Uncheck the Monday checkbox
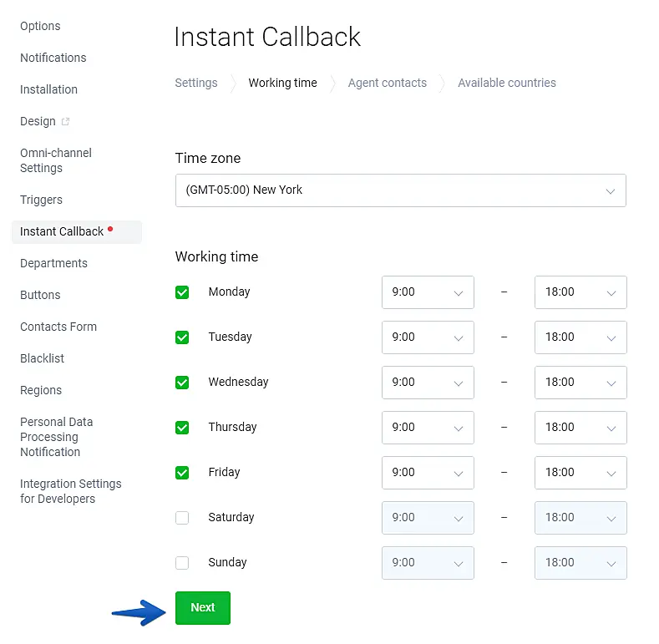This screenshot has width=659, height=644. pos(182,292)
